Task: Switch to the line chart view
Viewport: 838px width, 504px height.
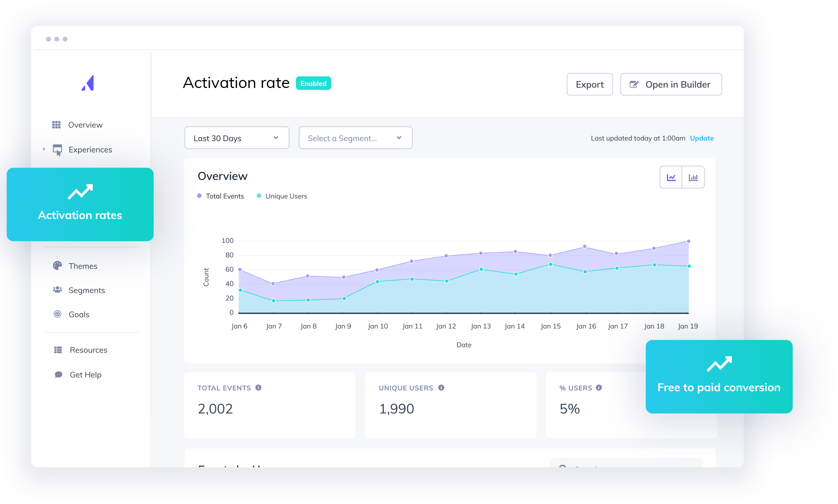Action: pyautogui.click(x=671, y=177)
